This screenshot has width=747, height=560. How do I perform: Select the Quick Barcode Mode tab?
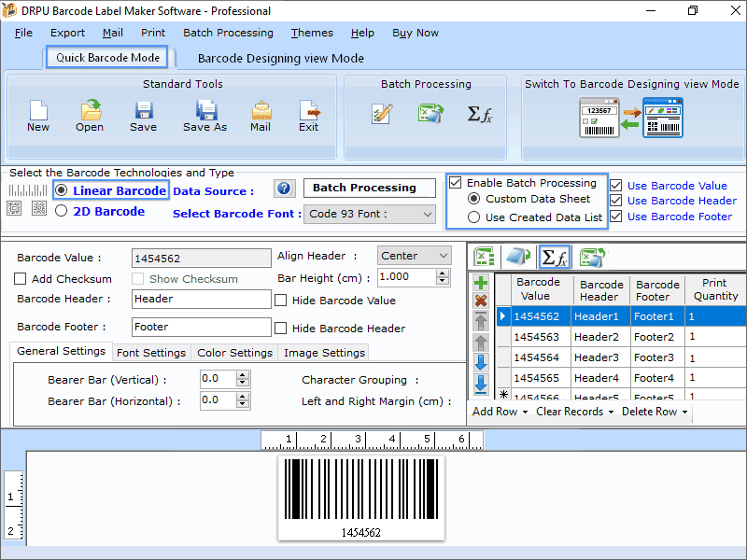[107, 58]
